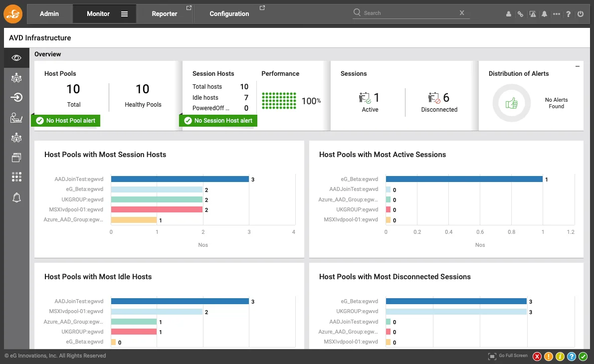Open Reporter external link icon
594x364 pixels.
[189, 7]
